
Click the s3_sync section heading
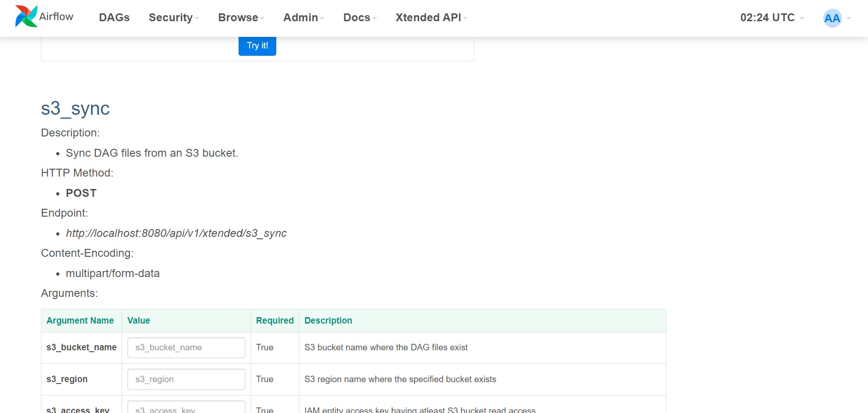click(x=76, y=109)
